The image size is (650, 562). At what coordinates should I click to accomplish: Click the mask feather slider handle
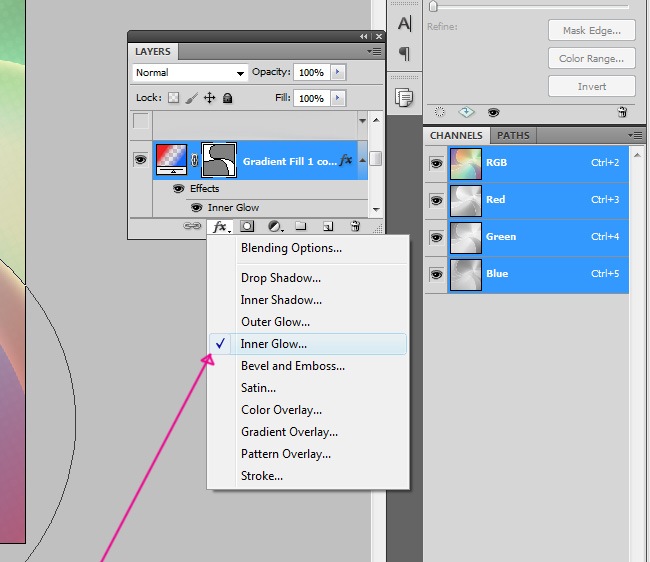pos(432,7)
